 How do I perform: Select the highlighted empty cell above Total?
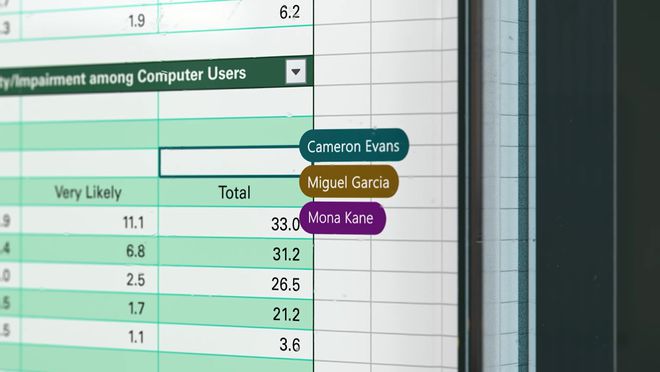[230, 162]
